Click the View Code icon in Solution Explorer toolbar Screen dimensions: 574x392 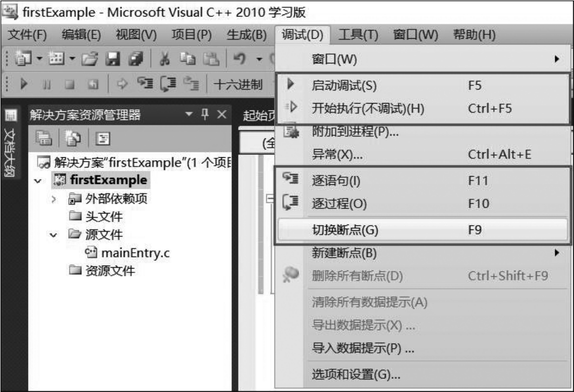point(103,138)
